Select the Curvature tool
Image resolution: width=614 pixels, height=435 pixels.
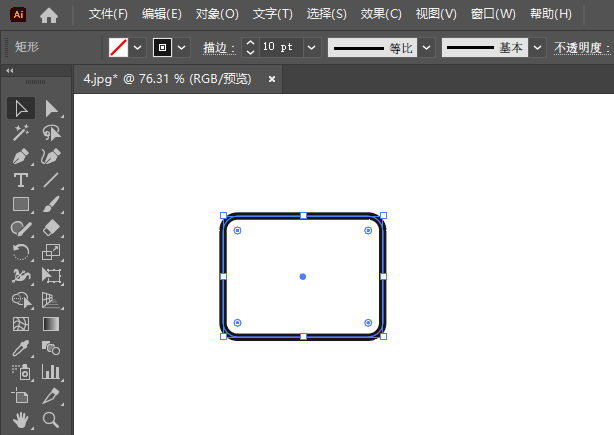[51, 157]
